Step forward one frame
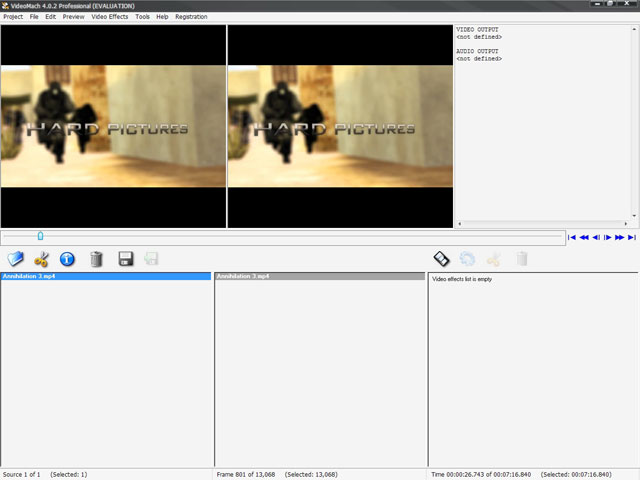 click(607, 238)
